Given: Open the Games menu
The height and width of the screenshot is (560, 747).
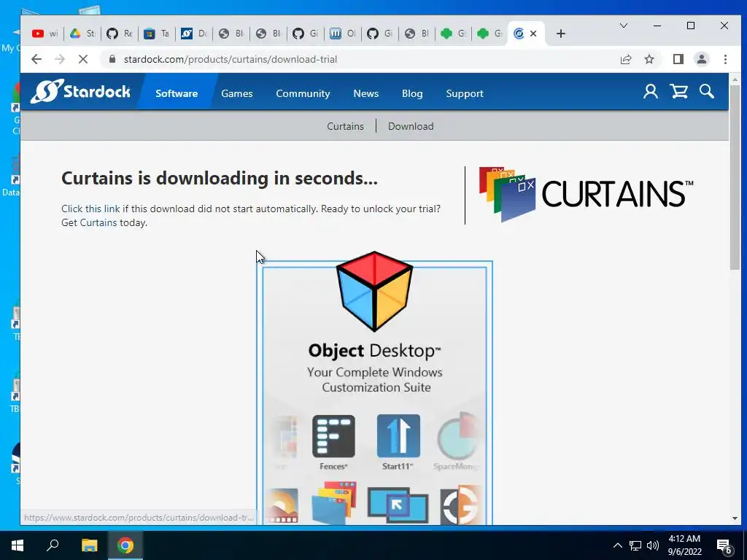Looking at the screenshot, I should (x=237, y=93).
